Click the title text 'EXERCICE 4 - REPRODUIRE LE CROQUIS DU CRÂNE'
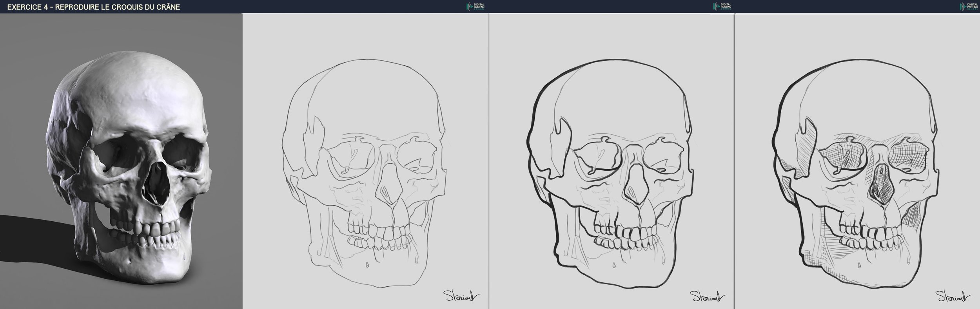This screenshot has width=980, height=309. click(x=94, y=7)
